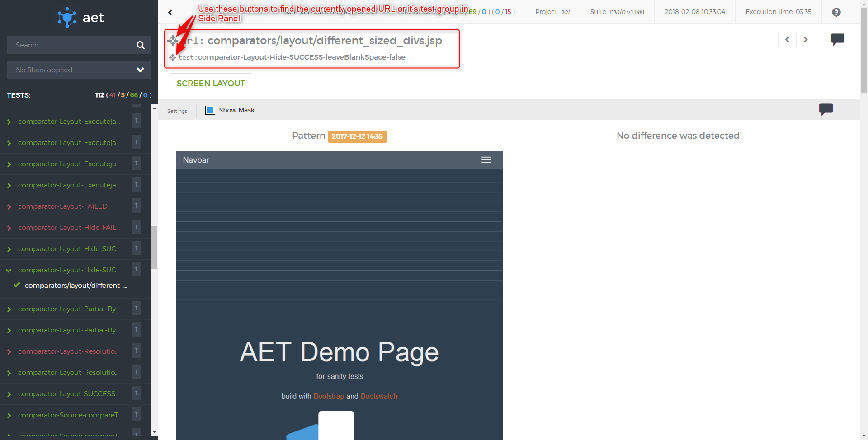This screenshot has width=868, height=440.
Task: Switch to the SCREEN LAYOUT tab
Action: point(210,84)
